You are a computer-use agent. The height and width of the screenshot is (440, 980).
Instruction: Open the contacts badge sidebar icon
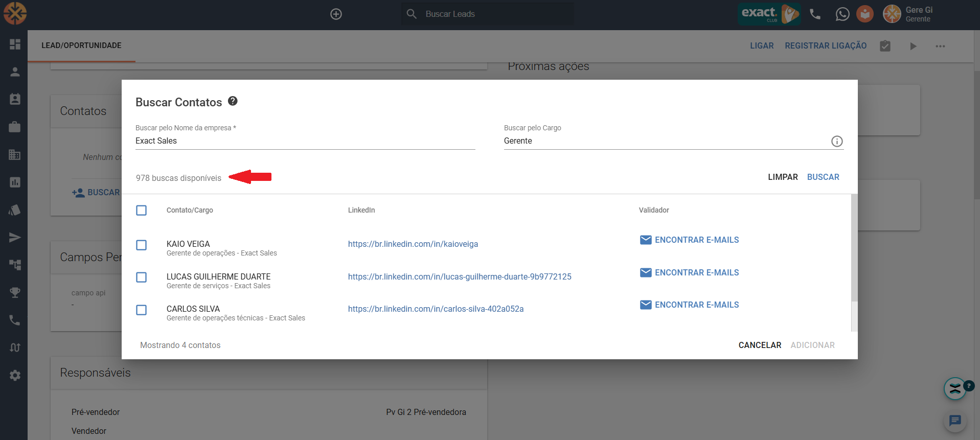tap(15, 99)
